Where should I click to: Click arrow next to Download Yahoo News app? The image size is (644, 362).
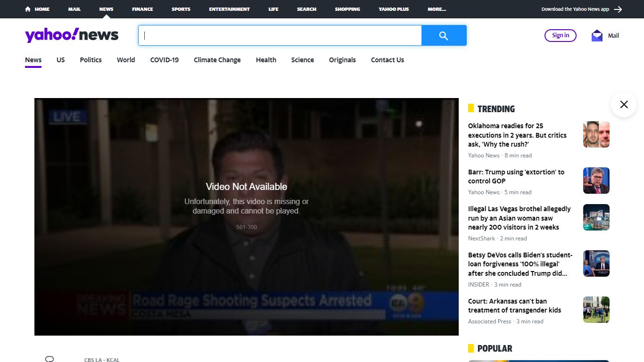[x=618, y=9]
